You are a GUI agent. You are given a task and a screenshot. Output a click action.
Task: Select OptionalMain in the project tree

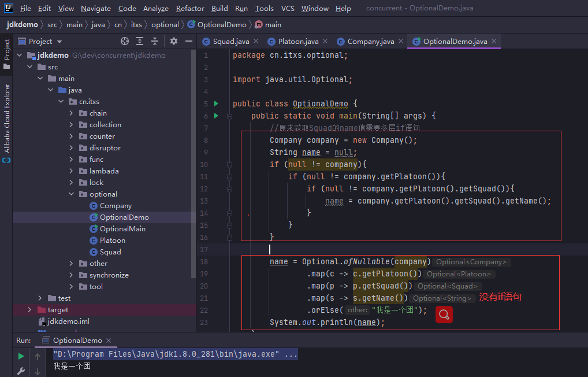(122, 228)
